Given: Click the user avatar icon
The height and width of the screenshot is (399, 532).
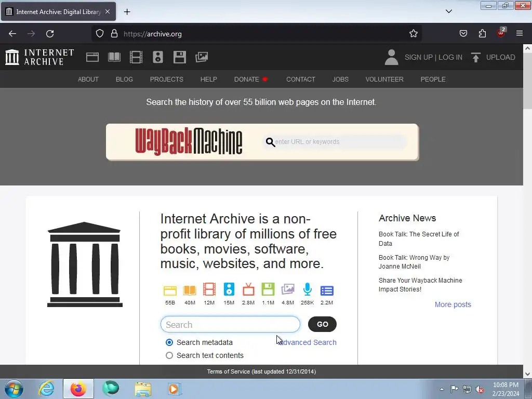Looking at the screenshot, I should [x=392, y=57].
